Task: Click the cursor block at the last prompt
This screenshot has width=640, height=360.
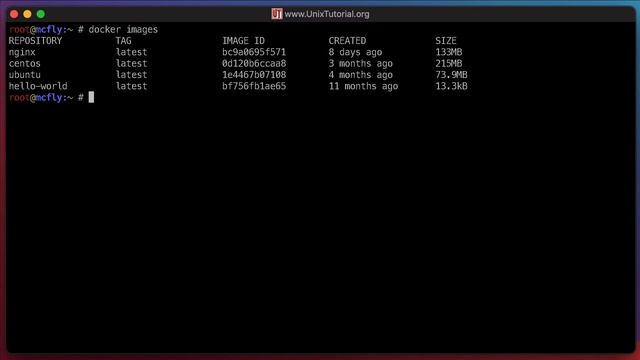Action: click(91, 97)
